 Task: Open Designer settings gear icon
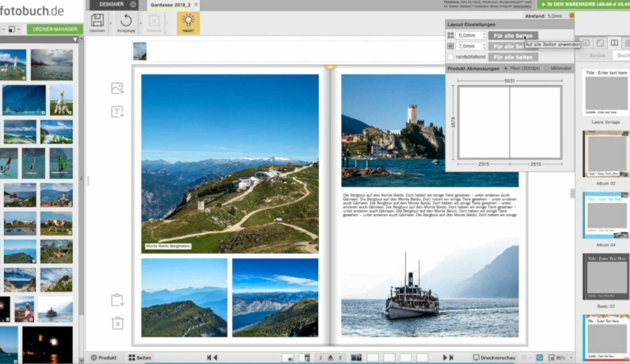click(133, 4)
